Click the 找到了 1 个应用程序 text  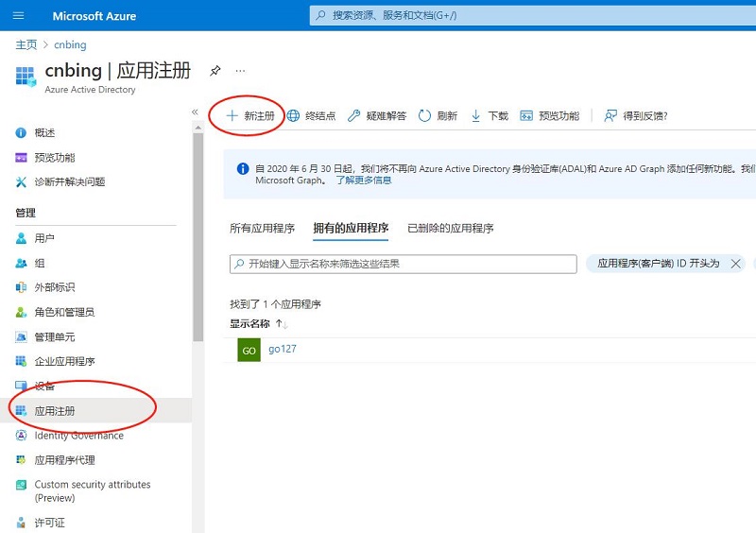click(275, 304)
